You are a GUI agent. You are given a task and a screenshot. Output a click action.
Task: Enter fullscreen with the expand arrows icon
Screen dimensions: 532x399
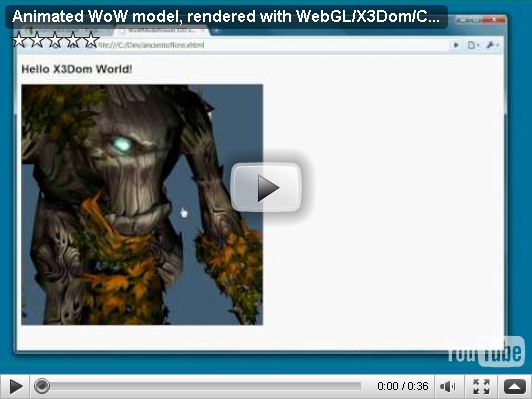pos(481,386)
